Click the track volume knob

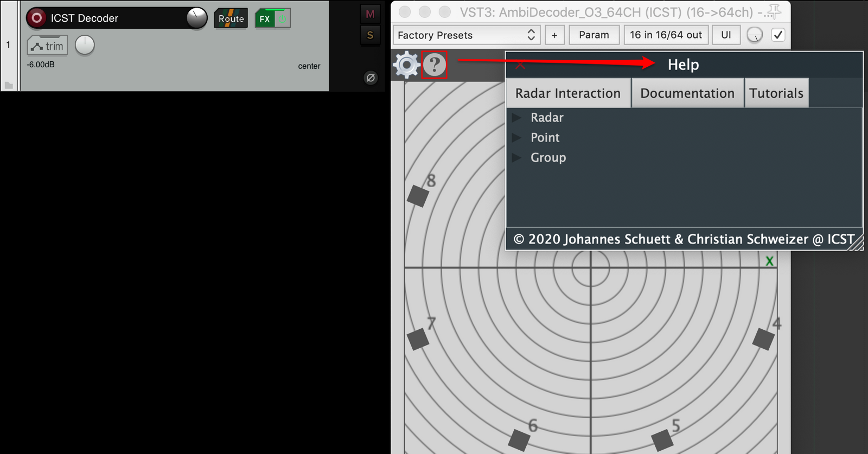click(197, 18)
